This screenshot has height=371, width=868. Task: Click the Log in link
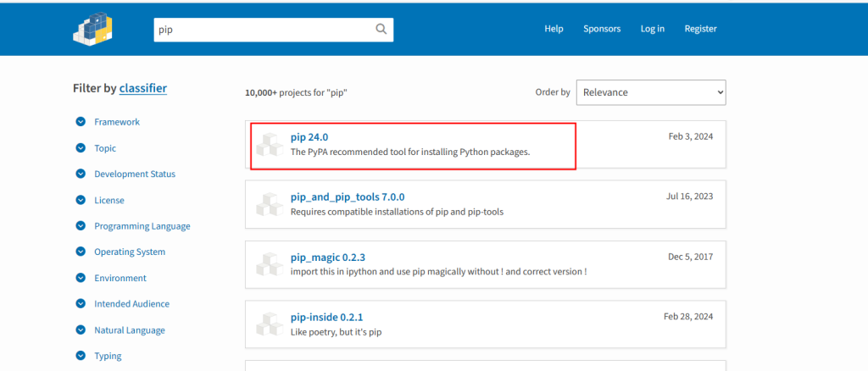click(x=653, y=29)
